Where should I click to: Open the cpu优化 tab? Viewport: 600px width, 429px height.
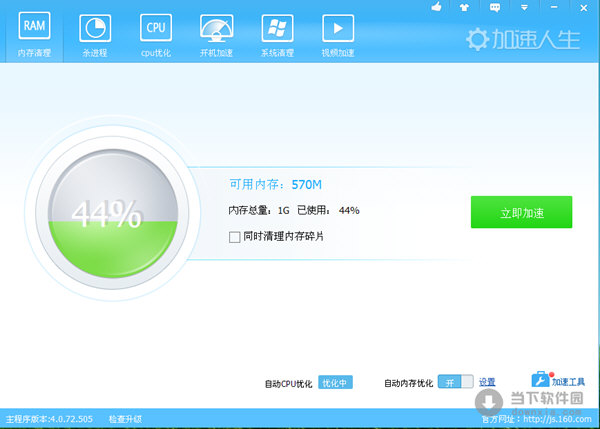156,35
